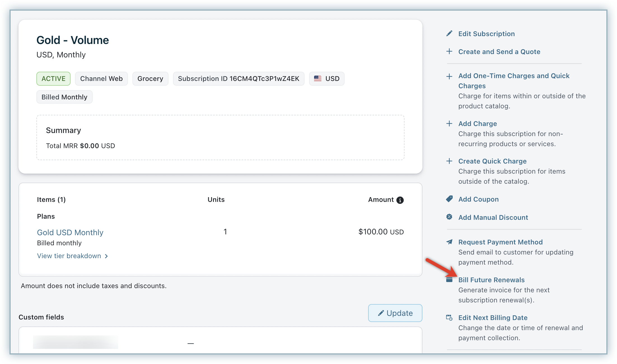Click the plus icon beside Add Charge
The width and height of the screenshot is (617, 364).
coord(449,123)
